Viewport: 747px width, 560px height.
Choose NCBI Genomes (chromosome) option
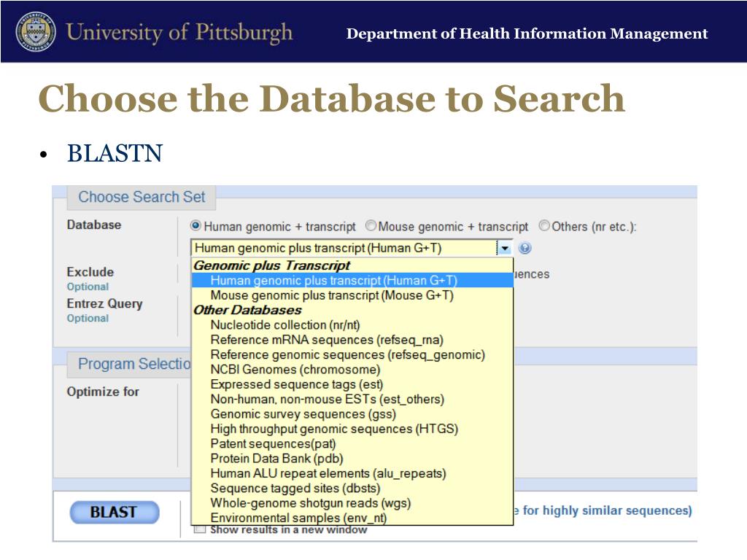pyautogui.click(x=352, y=369)
